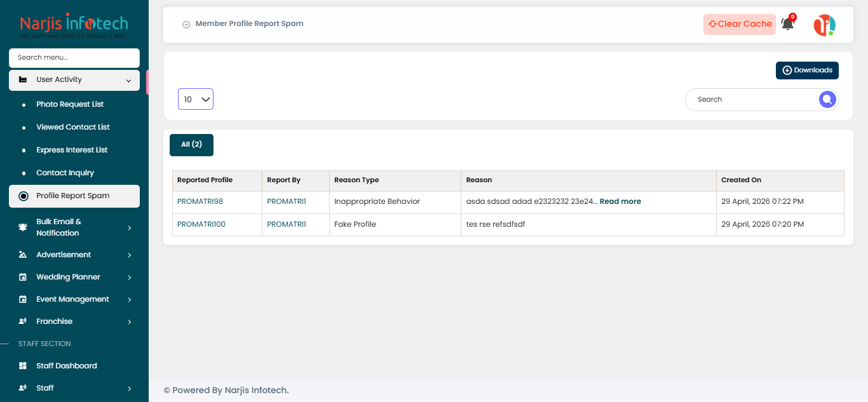
Task: Expand the Staff menu chevron
Action: point(129,388)
